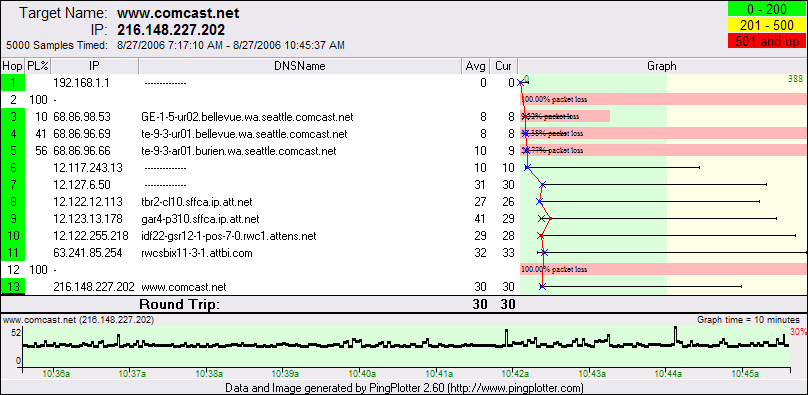Click the IP column header
This screenshot has height=395, width=808.
coord(95,66)
